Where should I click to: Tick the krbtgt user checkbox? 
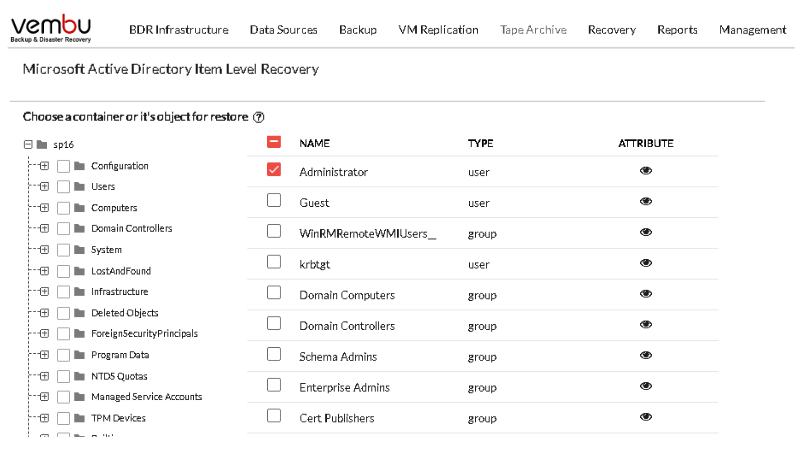click(274, 262)
